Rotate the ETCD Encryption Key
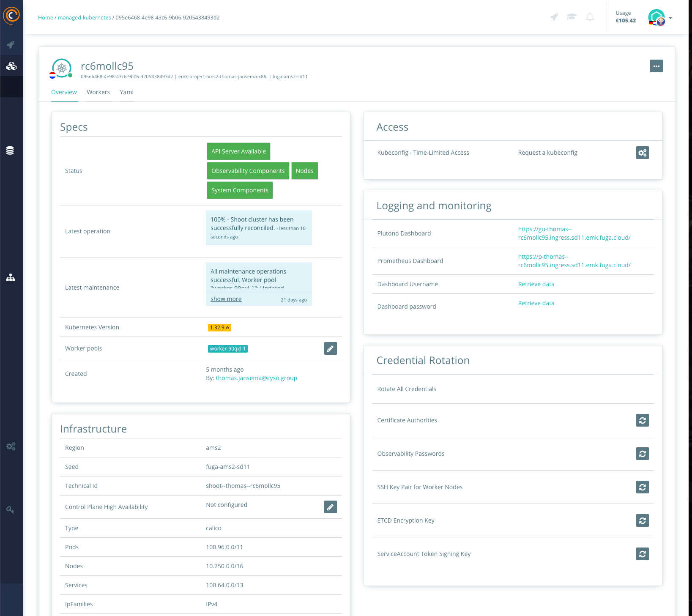This screenshot has width=692, height=616. pyautogui.click(x=642, y=520)
